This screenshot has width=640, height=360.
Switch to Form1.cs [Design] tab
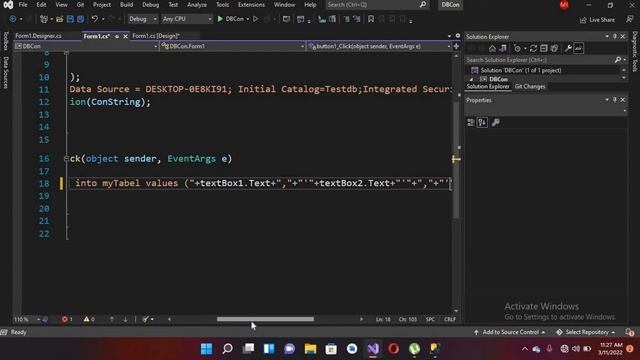point(156,36)
